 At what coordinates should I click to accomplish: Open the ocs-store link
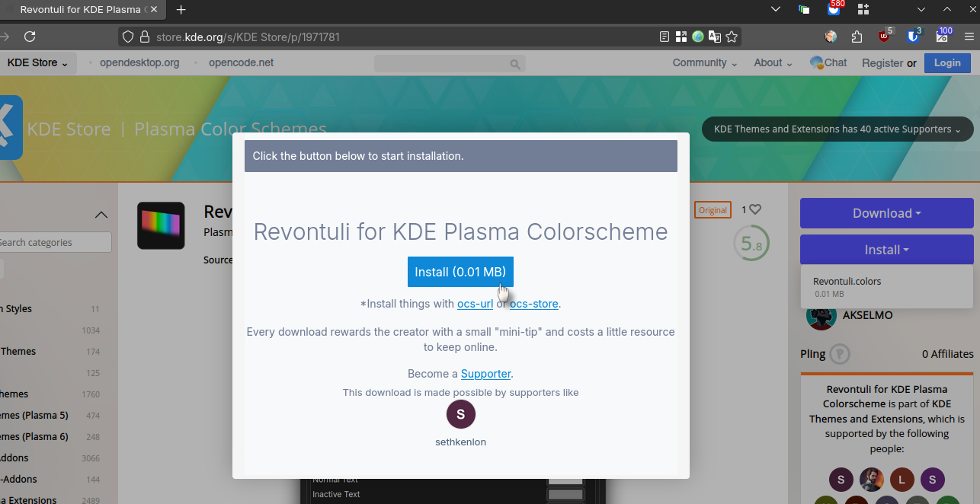(x=534, y=304)
